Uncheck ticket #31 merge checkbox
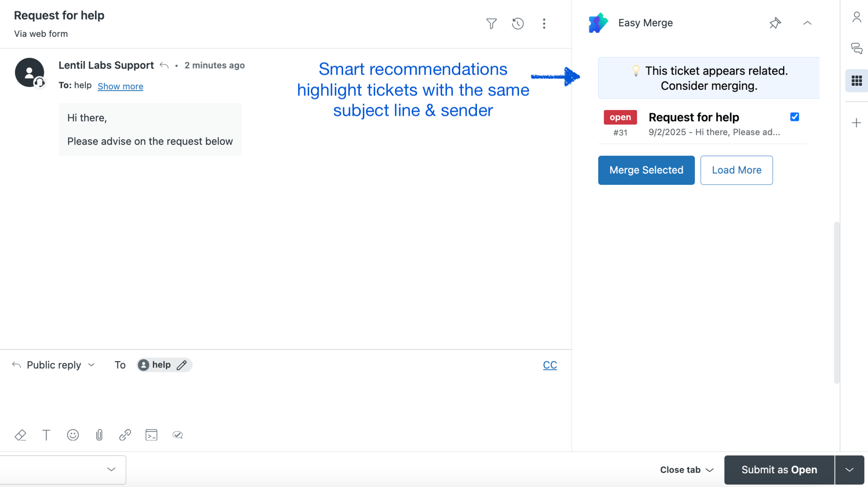868x487 pixels. [x=794, y=117]
